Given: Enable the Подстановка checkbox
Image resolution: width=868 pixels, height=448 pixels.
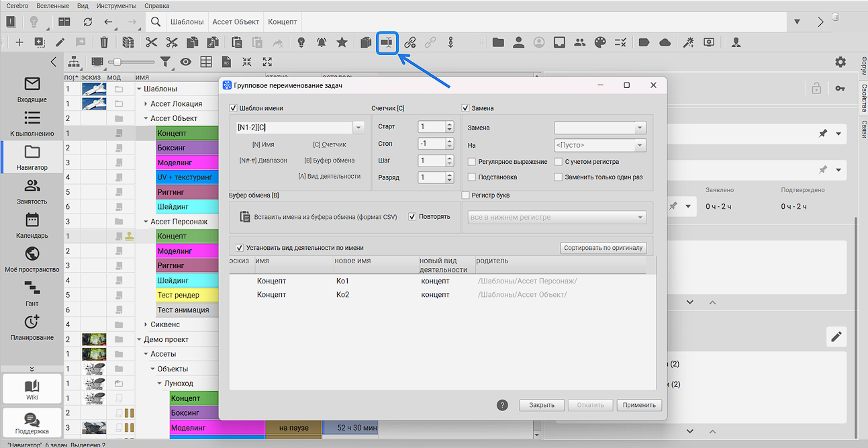Looking at the screenshot, I should click(x=472, y=177).
